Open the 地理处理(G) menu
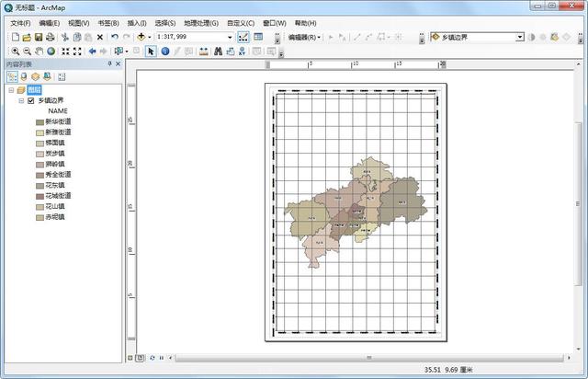The image size is (588, 379). (201, 23)
